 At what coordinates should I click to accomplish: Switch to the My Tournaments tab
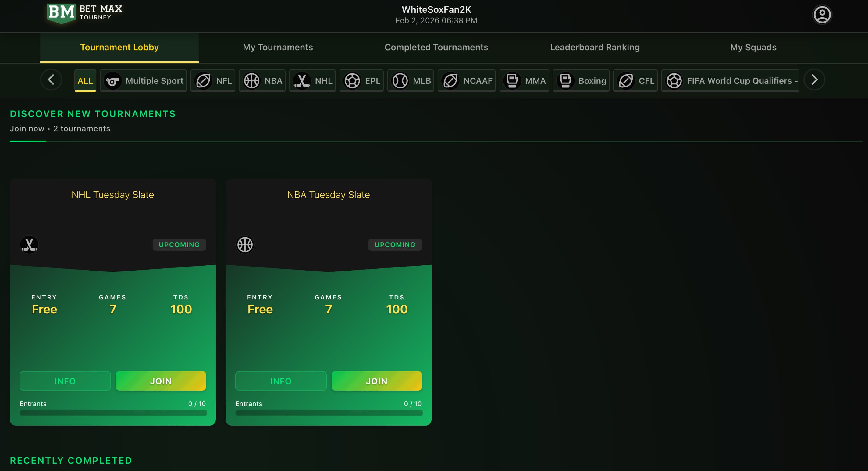tap(277, 47)
